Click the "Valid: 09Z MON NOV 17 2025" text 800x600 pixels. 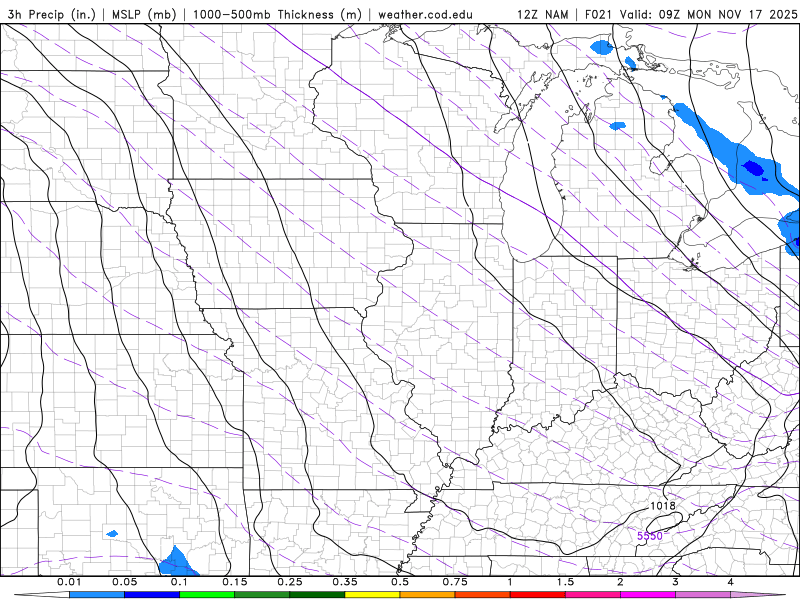[x=708, y=14]
